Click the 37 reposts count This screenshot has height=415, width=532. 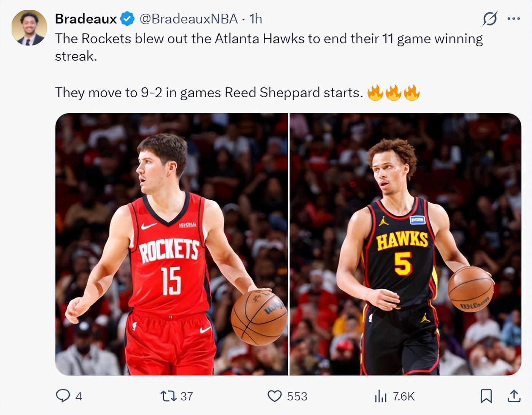click(187, 396)
